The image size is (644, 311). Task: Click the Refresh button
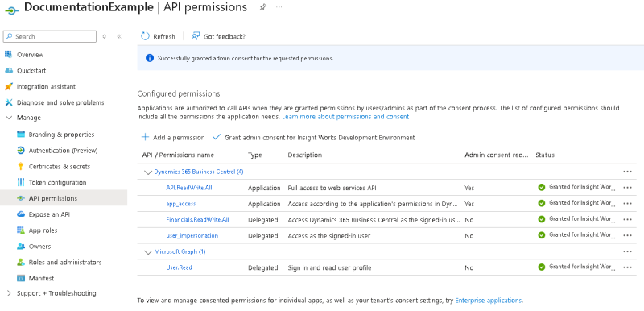point(158,36)
